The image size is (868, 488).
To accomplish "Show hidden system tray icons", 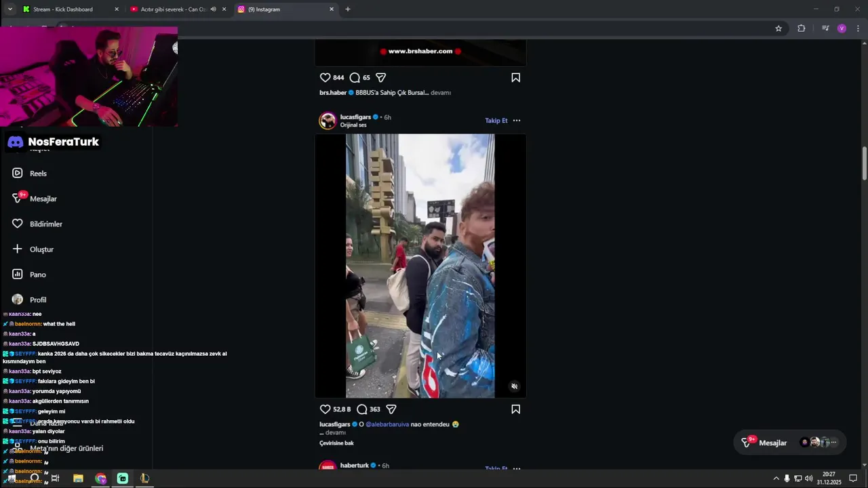I will point(776,479).
